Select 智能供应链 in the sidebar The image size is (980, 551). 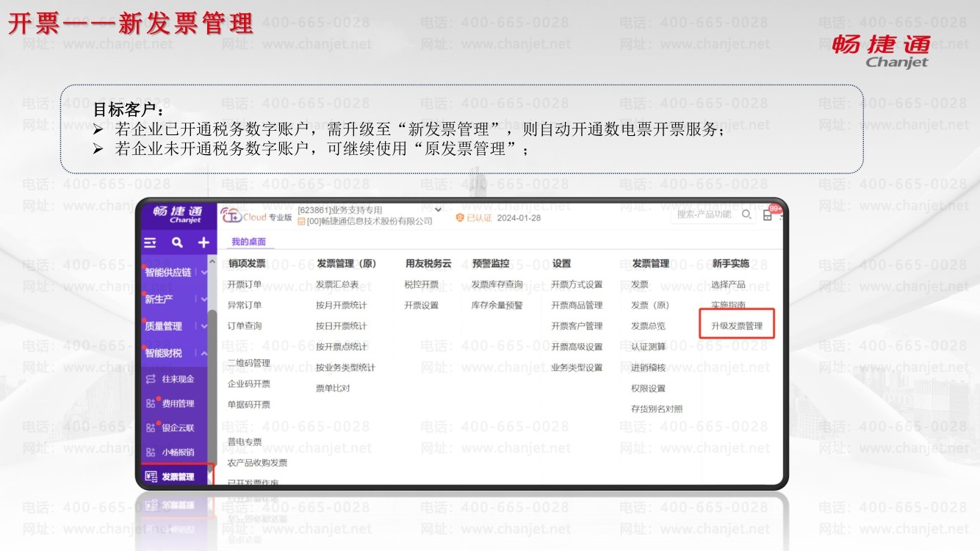click(x=168, y=273)
